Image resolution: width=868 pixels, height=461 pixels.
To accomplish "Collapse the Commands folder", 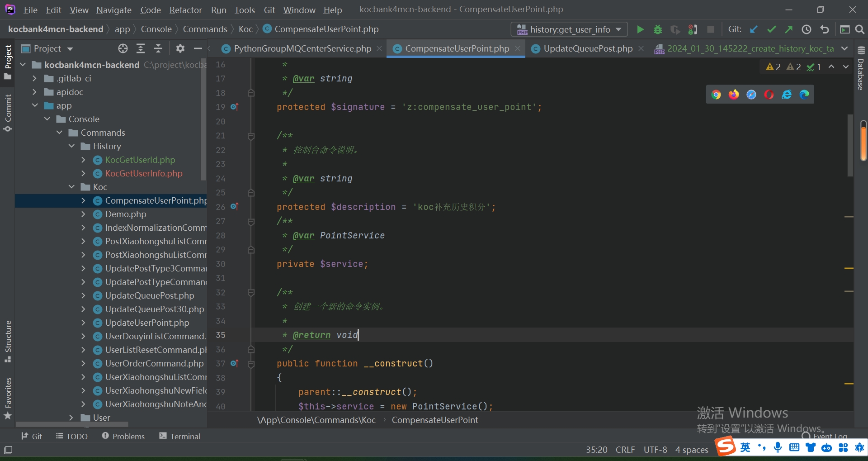I will pos(59,133).
